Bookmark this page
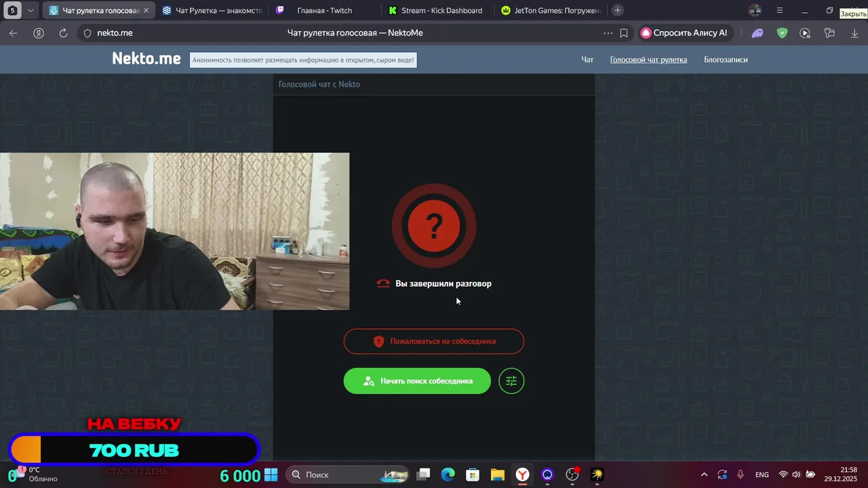 (624, 33)
